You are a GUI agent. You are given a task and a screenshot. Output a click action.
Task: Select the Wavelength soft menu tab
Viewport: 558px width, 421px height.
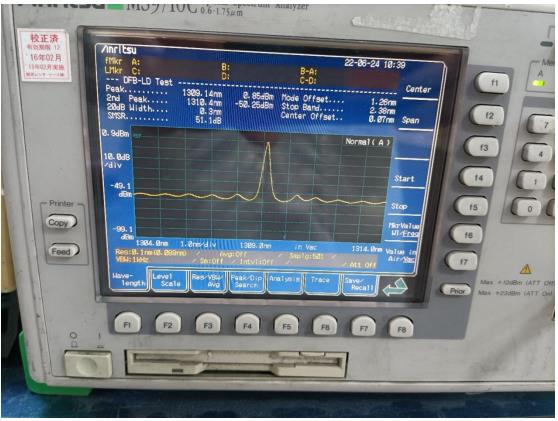pyautogui.click(x=128, y=280)
